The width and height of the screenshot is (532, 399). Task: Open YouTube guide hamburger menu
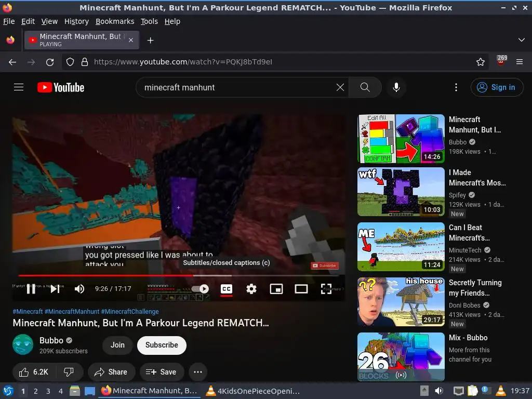coord(19,87)
